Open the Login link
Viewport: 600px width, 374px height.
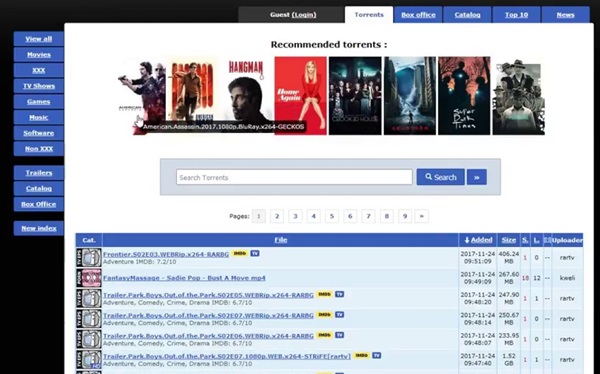click(x=304, y=15)
